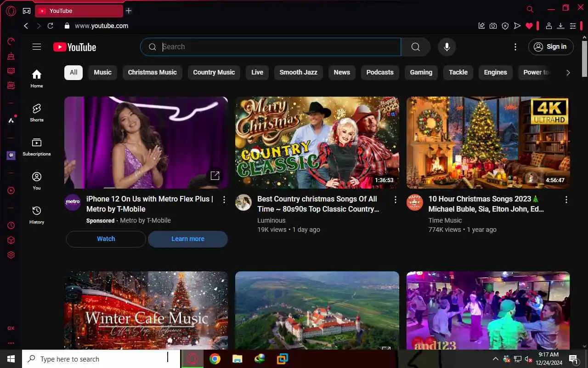Select the Country Music chip
Screen dimensions: 588x368
[214, 72]
